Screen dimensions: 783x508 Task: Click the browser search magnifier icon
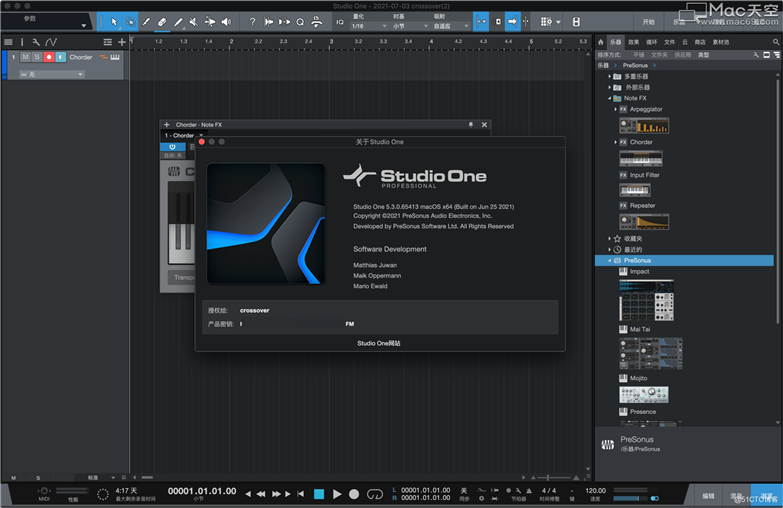[x=776, y=42]
